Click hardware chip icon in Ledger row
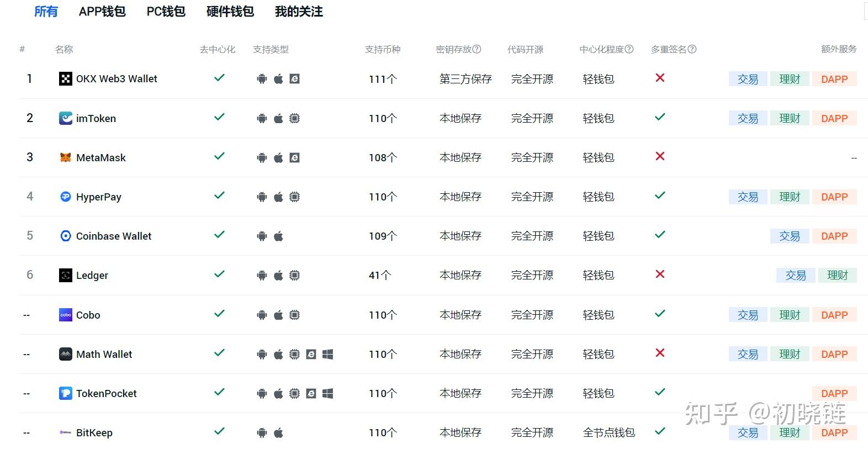This screenshot has width=868, height=449. [x=295, y=275]
